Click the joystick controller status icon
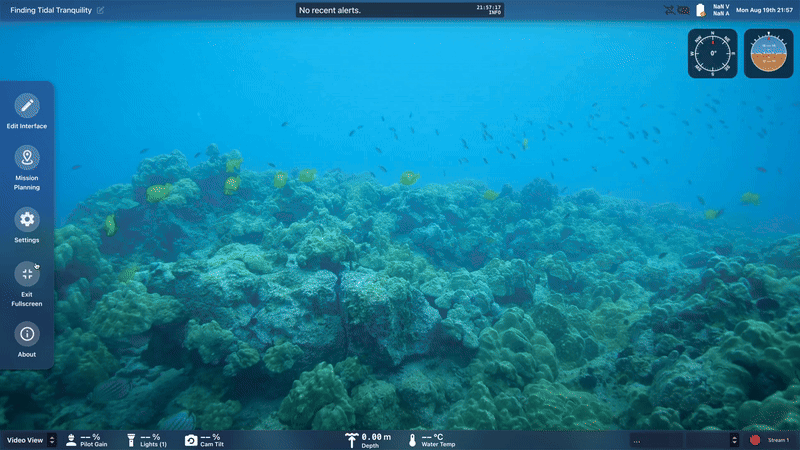 tap(684, 10)
